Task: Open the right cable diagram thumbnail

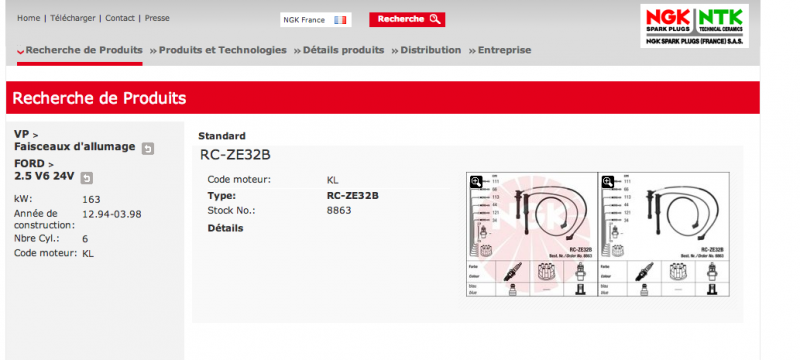Action: pos(664,234)
